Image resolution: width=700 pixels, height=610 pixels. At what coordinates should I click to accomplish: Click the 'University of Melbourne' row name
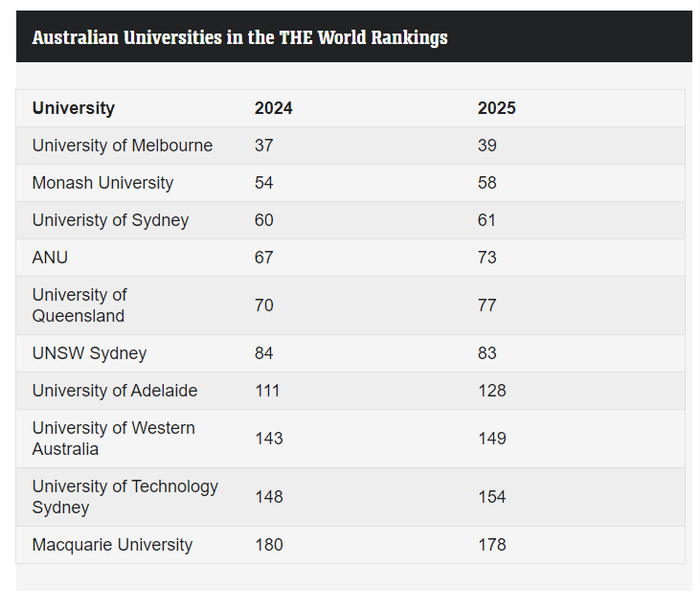tap(123, 146)
